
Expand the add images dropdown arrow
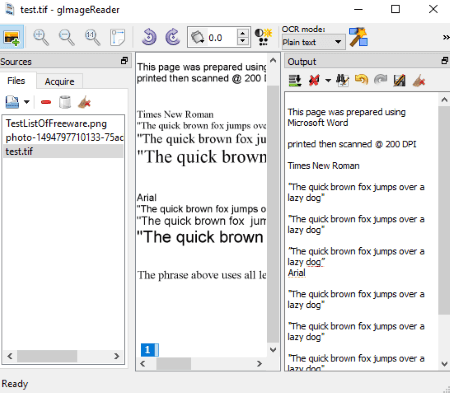27,102
